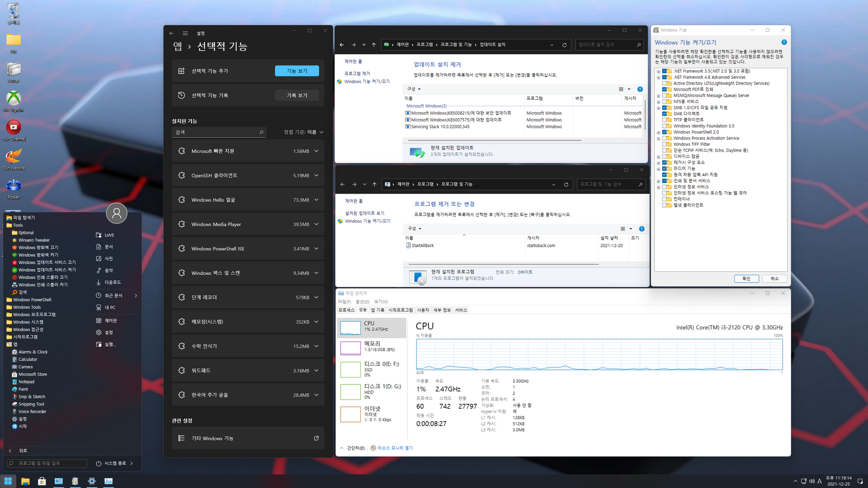Open Our Channel desktop shortcut

coord(14,130)
